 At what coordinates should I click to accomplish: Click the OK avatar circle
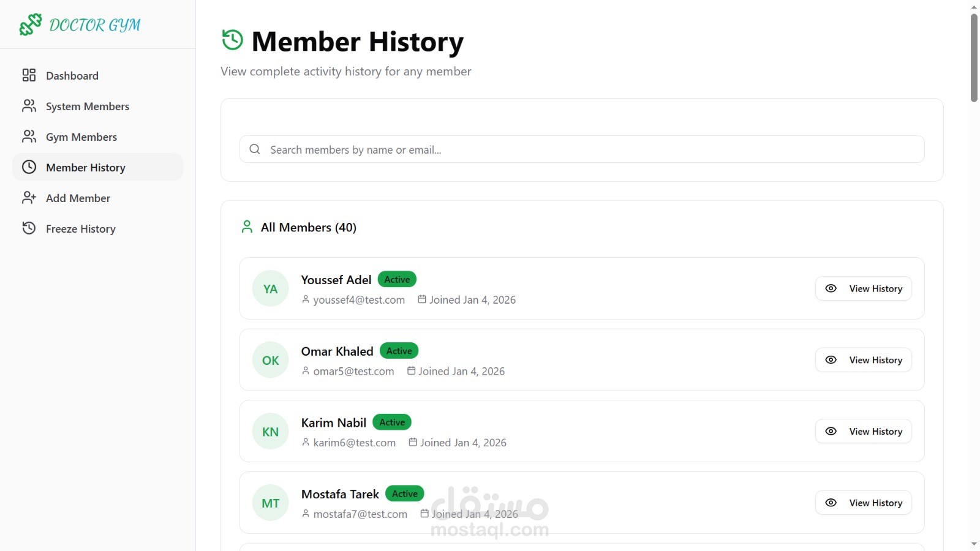pyautogui.click(x=271, y=360)
